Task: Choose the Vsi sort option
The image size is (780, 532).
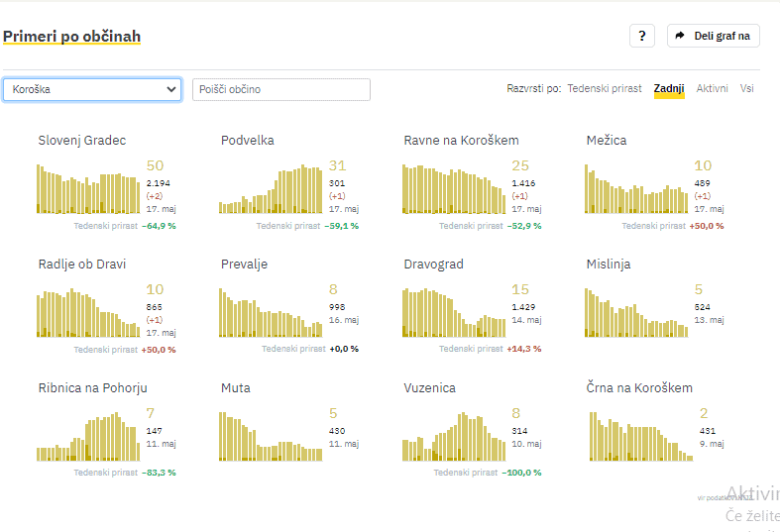Action: point(746,89)
